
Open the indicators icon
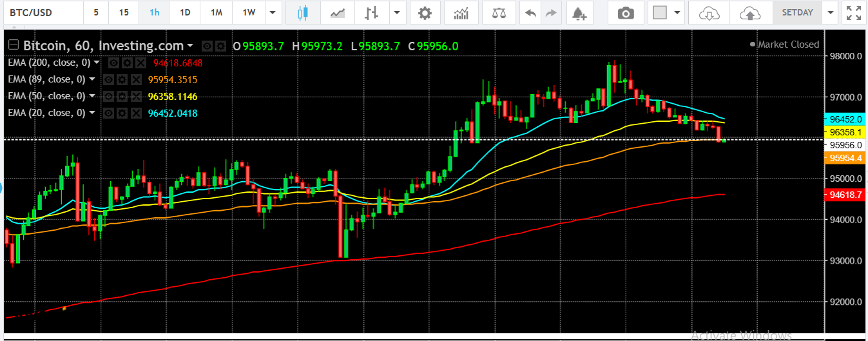click(x=461, y=13)
